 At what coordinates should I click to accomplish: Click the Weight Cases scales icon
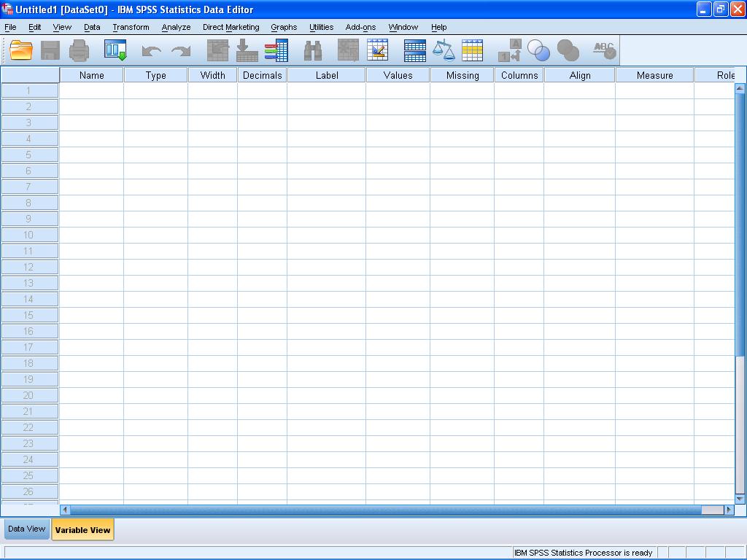[x=444, y=50]
